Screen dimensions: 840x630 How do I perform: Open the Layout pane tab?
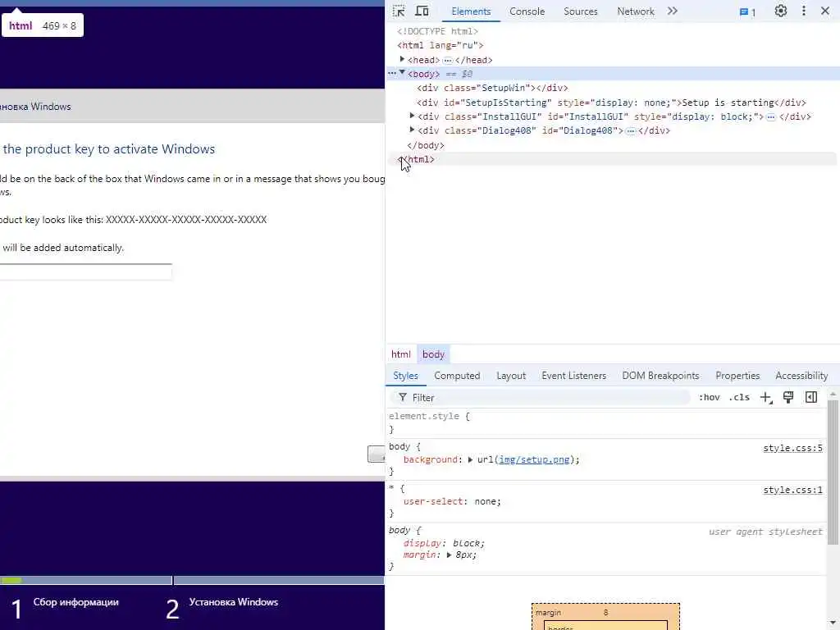(x=511, y=376)
